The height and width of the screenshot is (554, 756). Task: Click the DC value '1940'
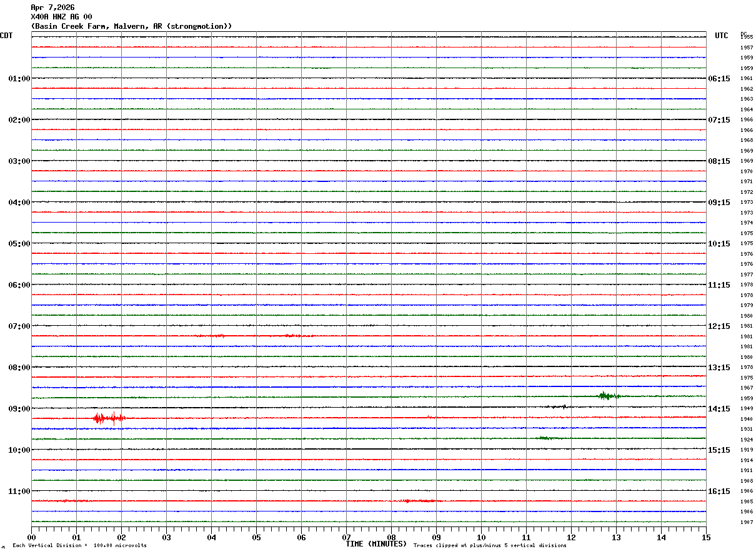click(x=747, y=420)
